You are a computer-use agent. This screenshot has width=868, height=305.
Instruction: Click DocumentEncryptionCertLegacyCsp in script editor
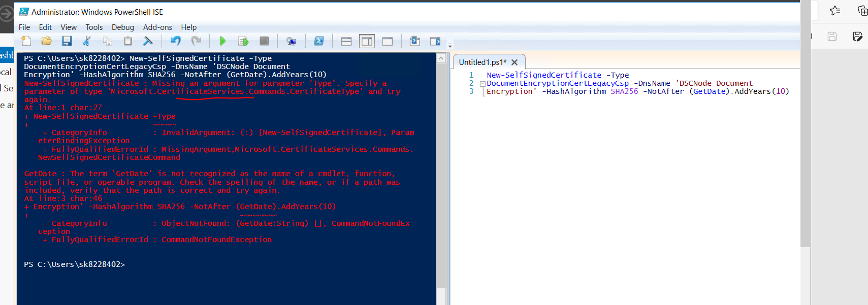(x=558, y=83)
